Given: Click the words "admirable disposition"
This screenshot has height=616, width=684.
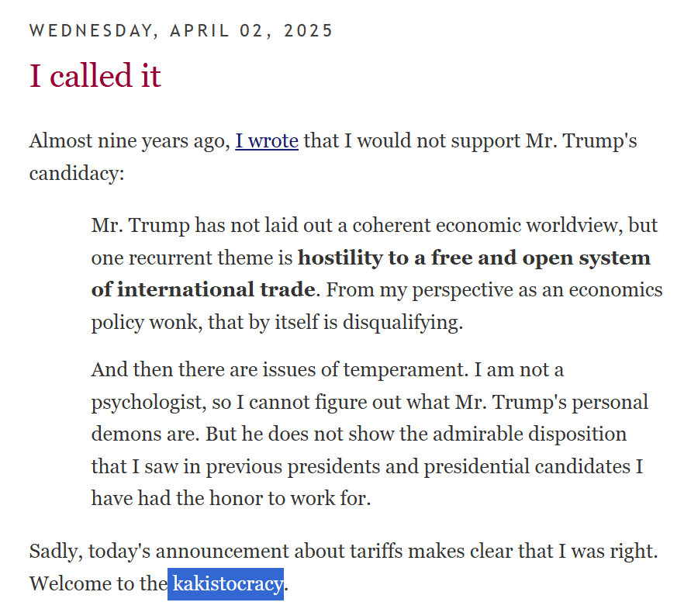Looking at the screenshot, I should [530, 434].
